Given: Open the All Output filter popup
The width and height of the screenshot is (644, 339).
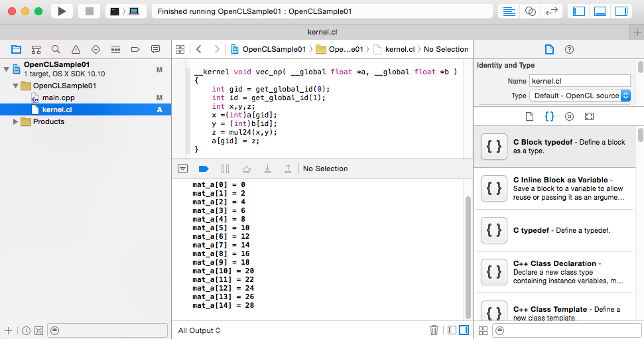Looking at the screenshot, I should 199,330.
